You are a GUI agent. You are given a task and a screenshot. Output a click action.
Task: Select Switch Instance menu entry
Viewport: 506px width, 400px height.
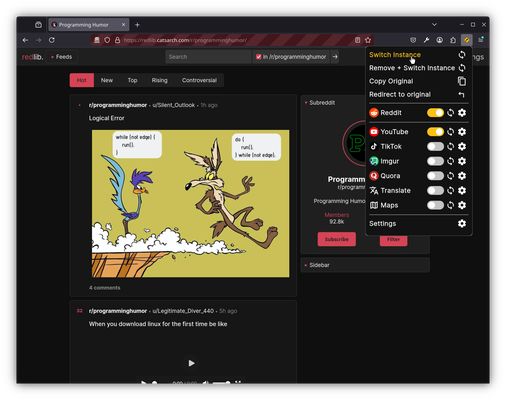click(x=418, y=55)
